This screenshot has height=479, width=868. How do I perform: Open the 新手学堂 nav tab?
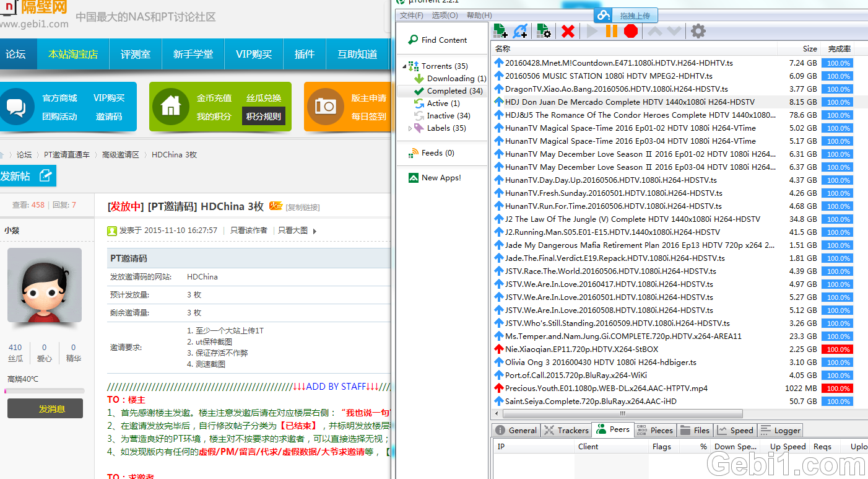click(x=193, y=54)
